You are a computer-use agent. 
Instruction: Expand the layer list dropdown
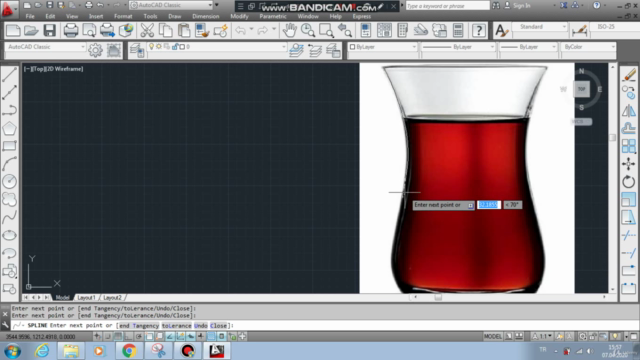(x=284, y=47)
